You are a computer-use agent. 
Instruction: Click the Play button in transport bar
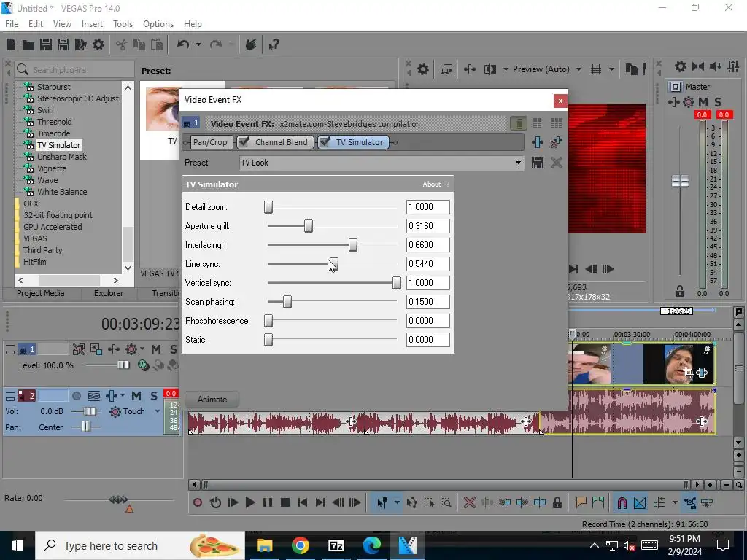click(249, 502)
